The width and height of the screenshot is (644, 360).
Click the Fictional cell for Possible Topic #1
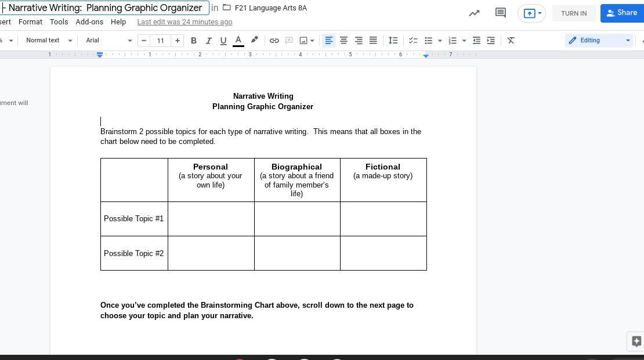(x=383, y=219)
